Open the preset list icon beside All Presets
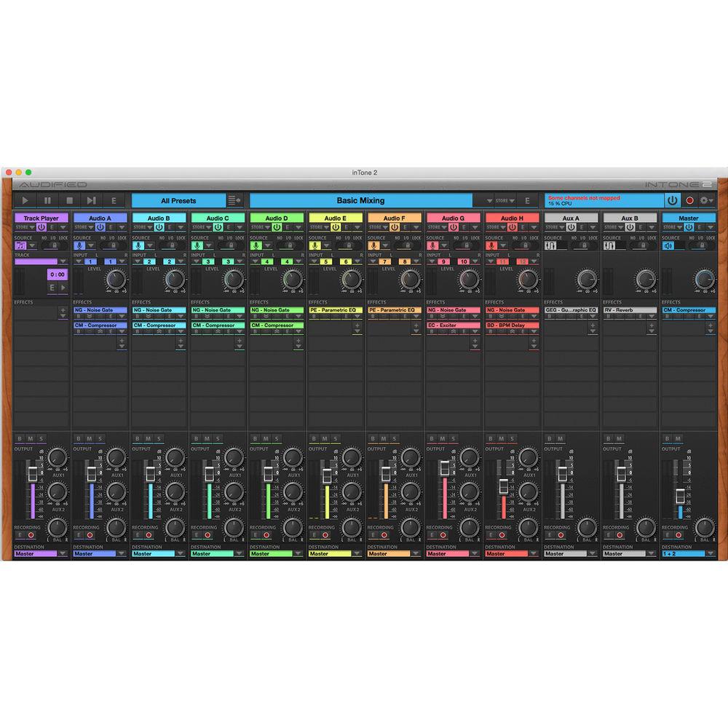Image resolution: width=728 pixels, height=728 pixels. point(234,201)
